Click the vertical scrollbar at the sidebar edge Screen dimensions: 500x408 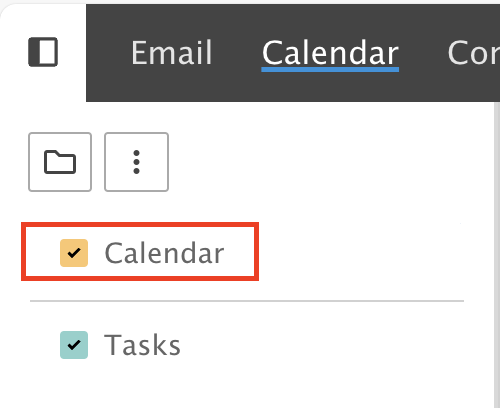point(496,255)
